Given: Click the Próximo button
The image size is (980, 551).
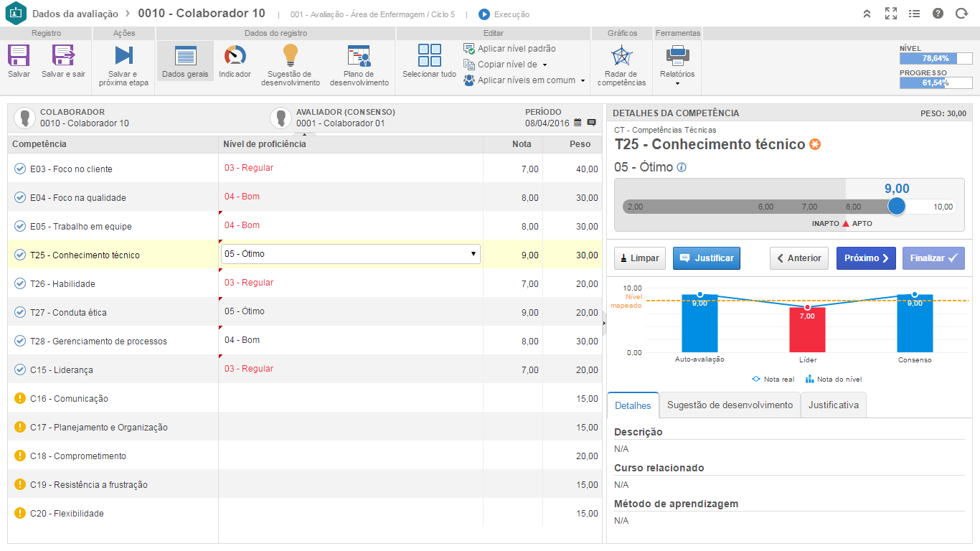Looking at the screenshot, I should coord(866,258).
